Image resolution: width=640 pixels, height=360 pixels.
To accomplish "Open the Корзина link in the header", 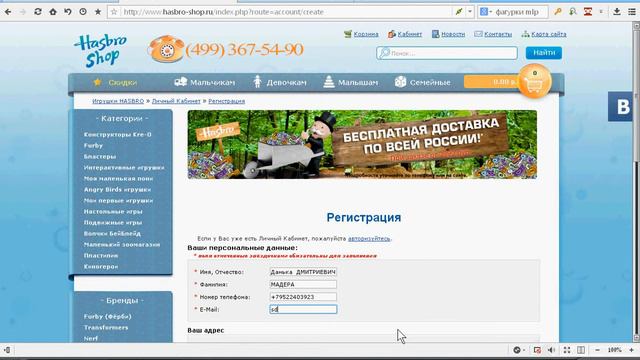I will [366, 34].
